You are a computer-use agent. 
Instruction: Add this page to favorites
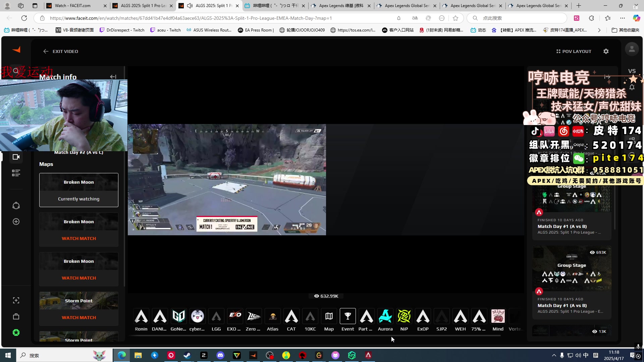tap(455, 18)
